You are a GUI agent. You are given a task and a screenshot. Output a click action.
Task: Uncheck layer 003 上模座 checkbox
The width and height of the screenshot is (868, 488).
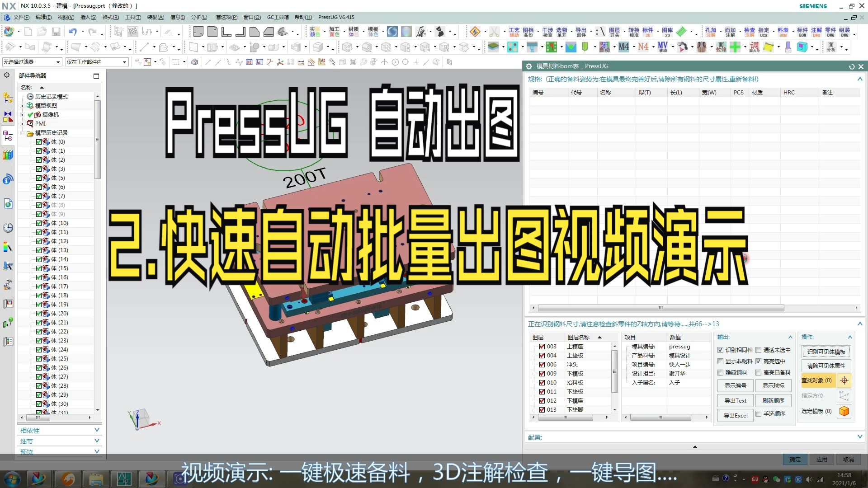[x=542, y=347]
